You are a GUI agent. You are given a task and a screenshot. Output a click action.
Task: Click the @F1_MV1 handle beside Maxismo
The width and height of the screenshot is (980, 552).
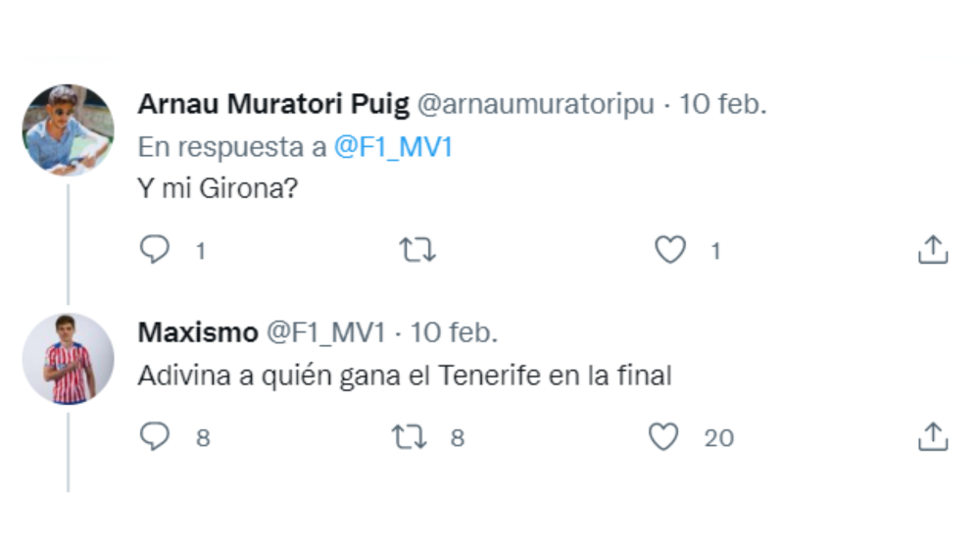(x=326, y=332)
